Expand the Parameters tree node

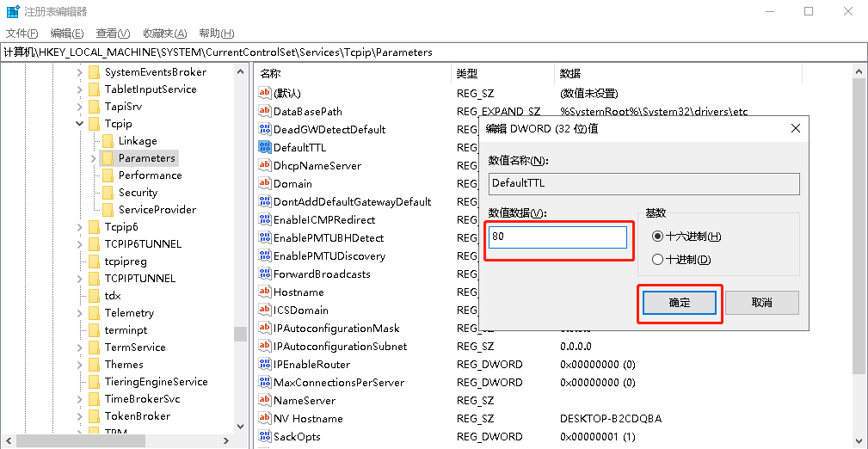click(93, 158)
